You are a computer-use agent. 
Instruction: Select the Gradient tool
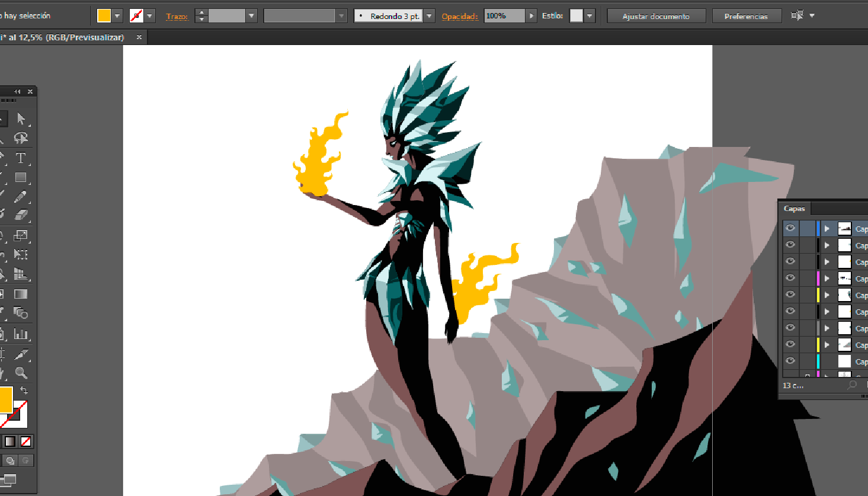coord(21,294)
